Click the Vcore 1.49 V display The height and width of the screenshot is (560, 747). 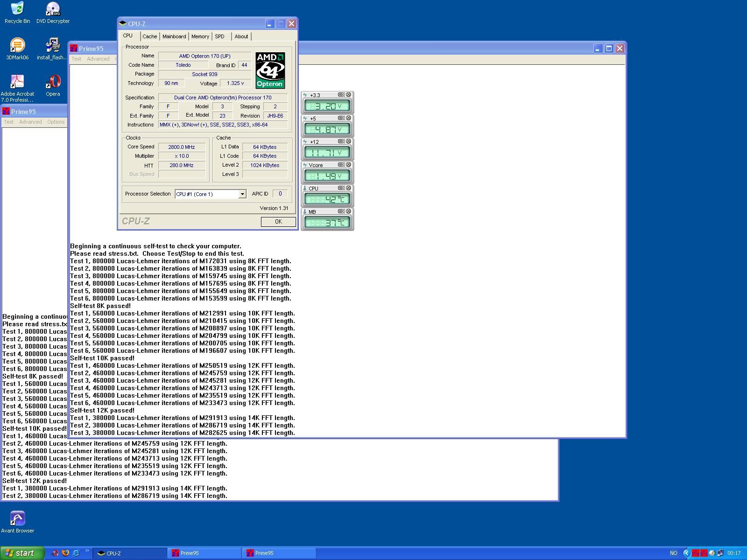click(327, 176)
